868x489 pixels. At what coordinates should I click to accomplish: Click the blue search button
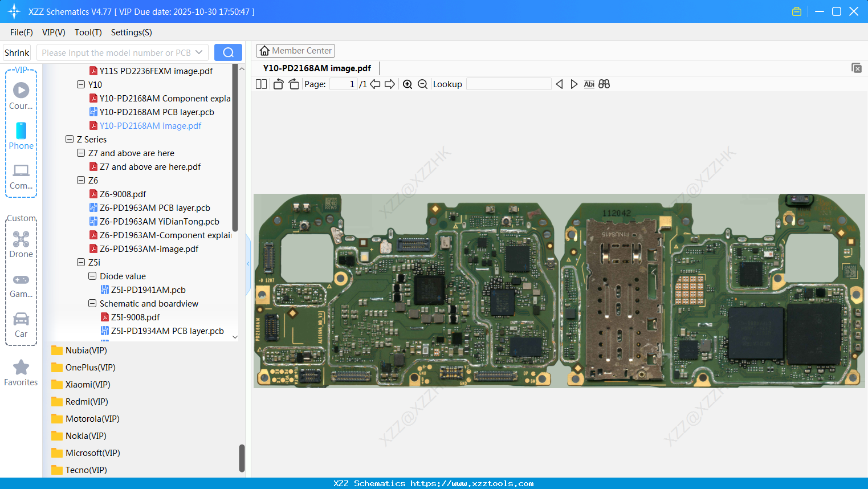coord(228,52)
